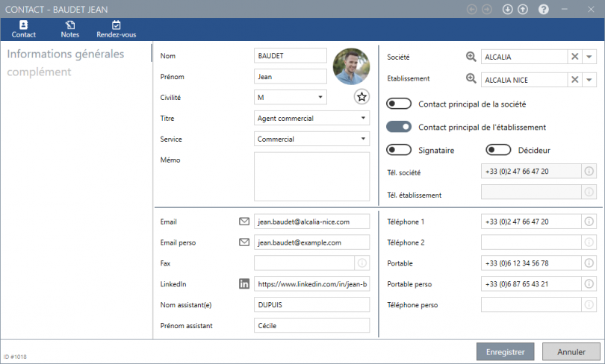Close the contact window with X
The width and height of the screenshot is (605, 364).
(591, 9)
